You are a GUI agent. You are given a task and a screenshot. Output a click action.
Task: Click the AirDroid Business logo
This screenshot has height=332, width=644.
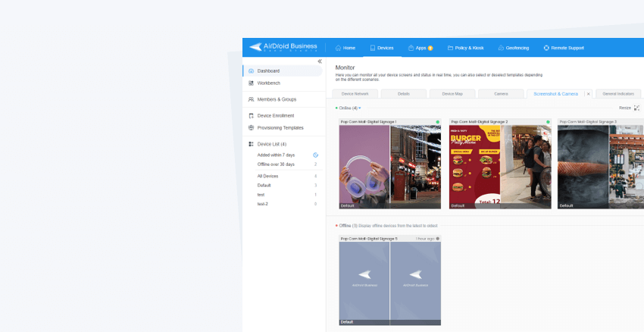click(x=283, y=47)
